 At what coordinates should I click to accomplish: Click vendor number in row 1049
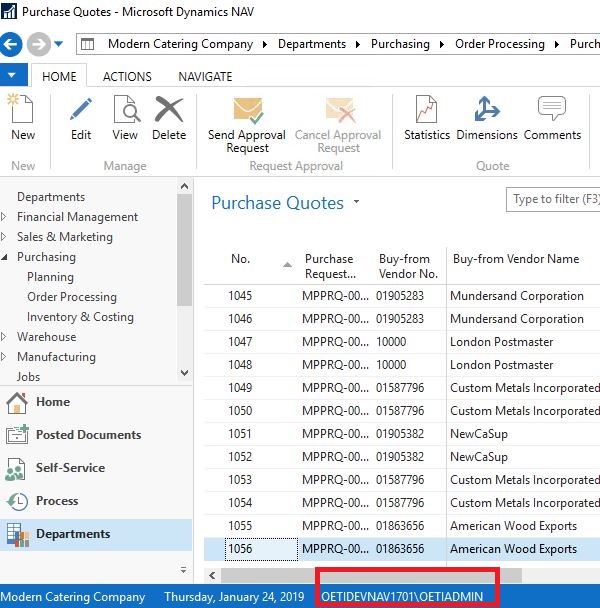(x=399, y=388)
